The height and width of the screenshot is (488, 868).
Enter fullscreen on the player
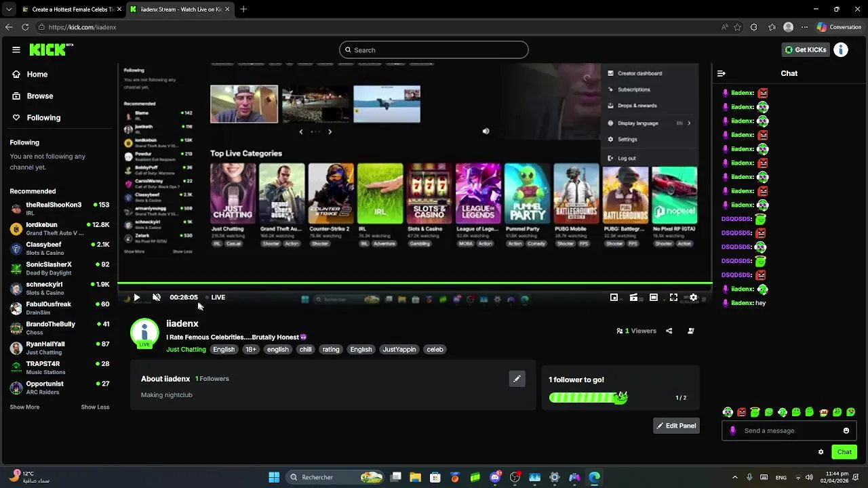click(x=673, y=297)
